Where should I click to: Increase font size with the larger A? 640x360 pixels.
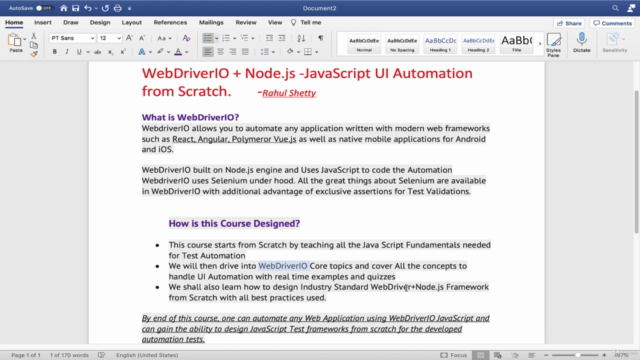click(129, 38)
